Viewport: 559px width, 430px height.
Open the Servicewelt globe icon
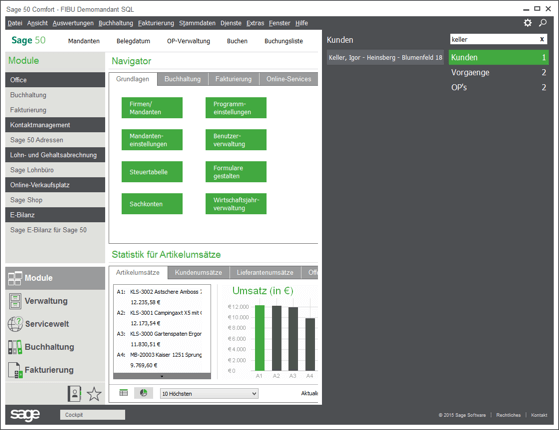coord(15,324)
